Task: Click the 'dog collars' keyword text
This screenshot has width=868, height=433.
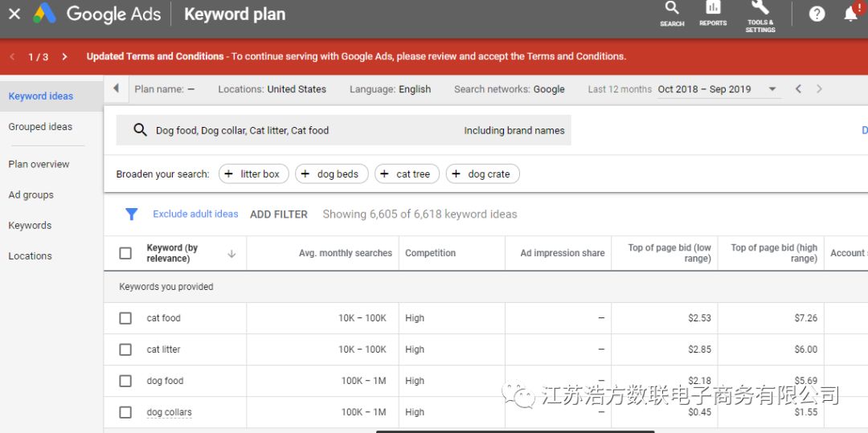Action: (x=169, y=413)
